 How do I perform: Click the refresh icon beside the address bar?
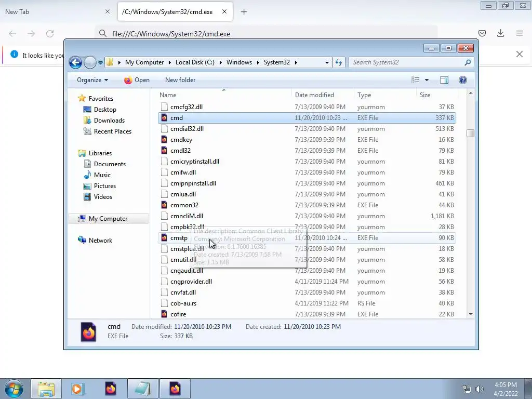point(339,62)
